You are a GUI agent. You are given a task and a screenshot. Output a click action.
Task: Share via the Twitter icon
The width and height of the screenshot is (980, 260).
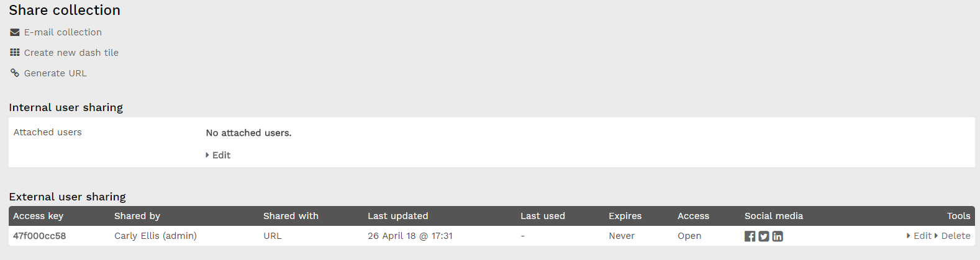764,236
